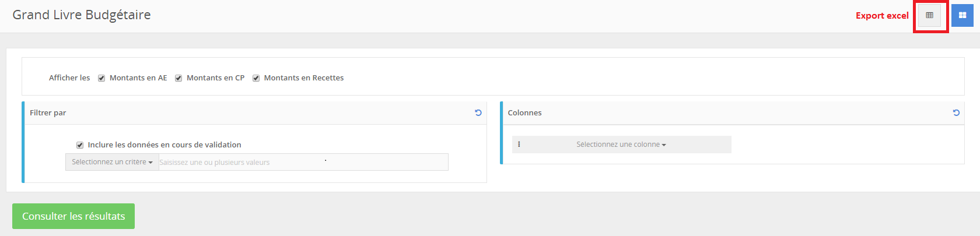Click the caret arrow beside Selectionnez un critere
The height and width of the screenshot is (236, 980).
coord(150,163)
